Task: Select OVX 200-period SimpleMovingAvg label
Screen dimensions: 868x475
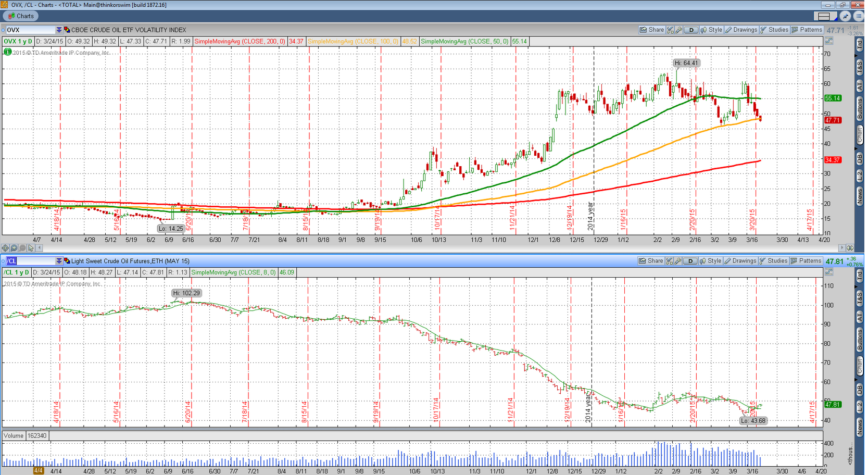Action: tap(240, 41)
